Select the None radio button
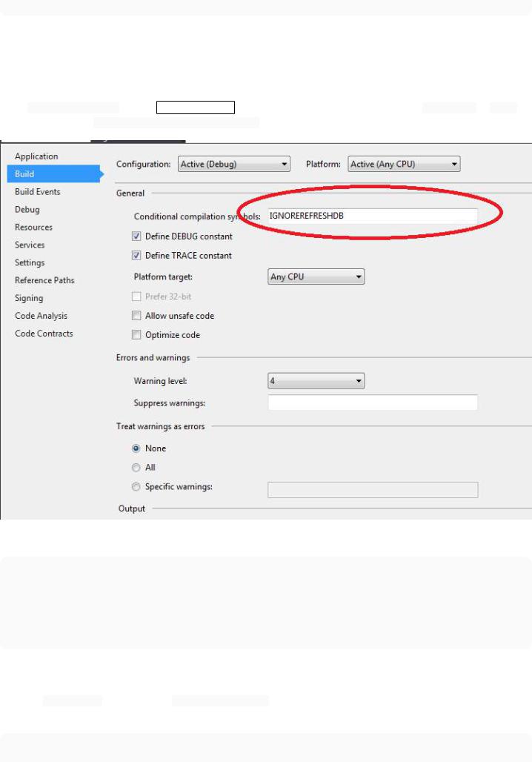The image size is (532, 762). pos(136,448)
